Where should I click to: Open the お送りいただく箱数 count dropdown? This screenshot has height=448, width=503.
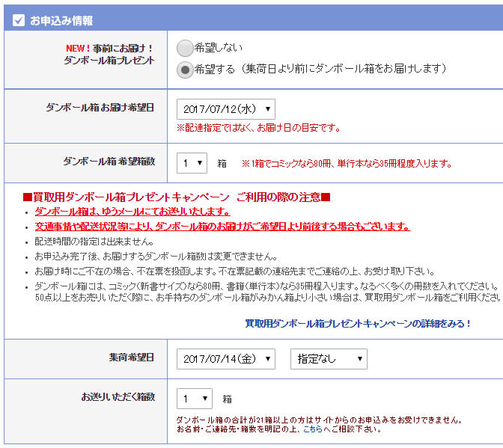click(x=194, y=399)
